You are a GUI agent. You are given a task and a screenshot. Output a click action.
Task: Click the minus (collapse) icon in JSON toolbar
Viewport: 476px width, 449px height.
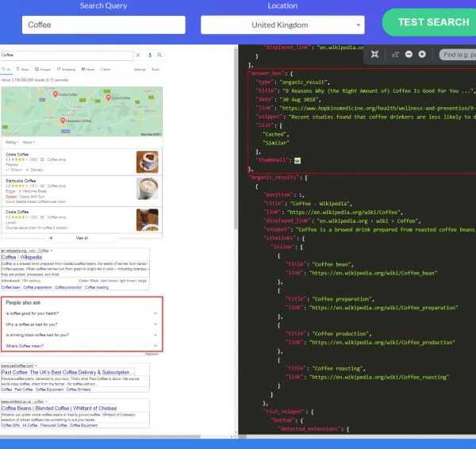[x=409, y=54]
